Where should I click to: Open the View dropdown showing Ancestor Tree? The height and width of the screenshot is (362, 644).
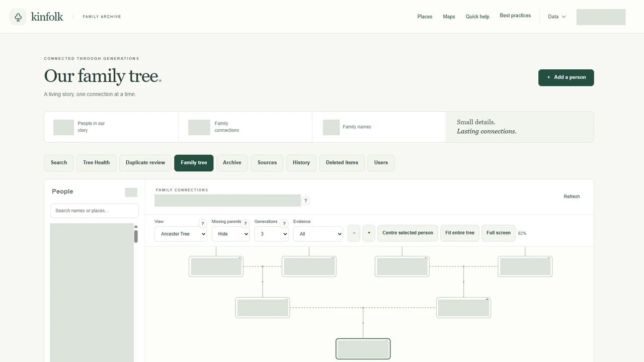click(x=181, y=234)
